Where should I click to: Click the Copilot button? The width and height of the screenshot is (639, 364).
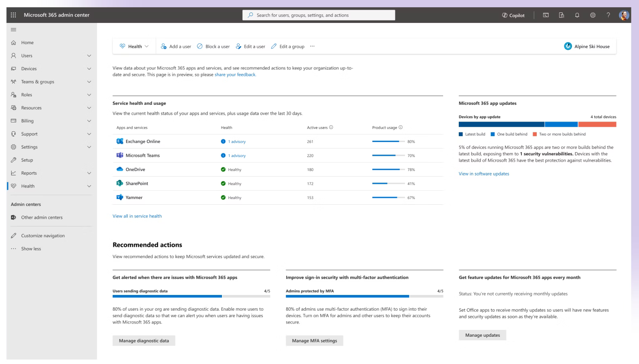513,15
